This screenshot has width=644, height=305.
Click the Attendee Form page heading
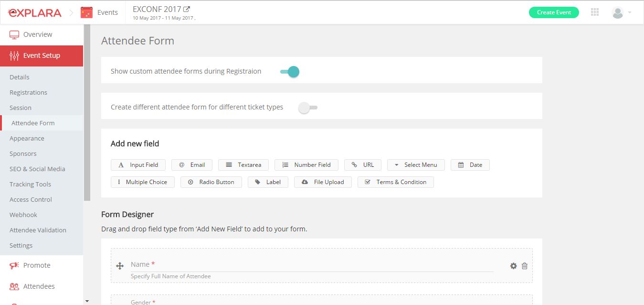tap(137, 41)
